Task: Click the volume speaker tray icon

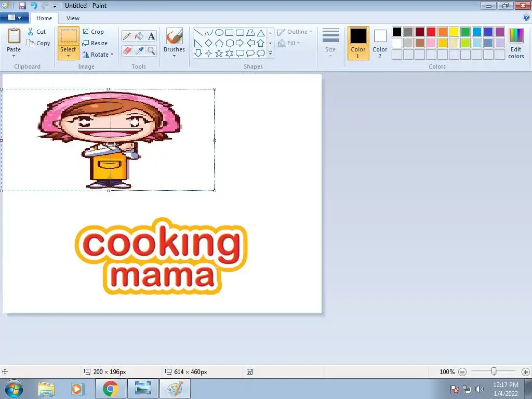Action: pos(480,389)
